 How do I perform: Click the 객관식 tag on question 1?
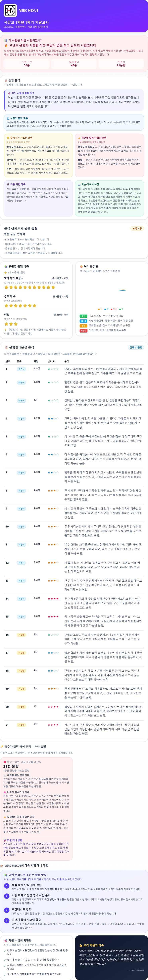coord(22,369)
